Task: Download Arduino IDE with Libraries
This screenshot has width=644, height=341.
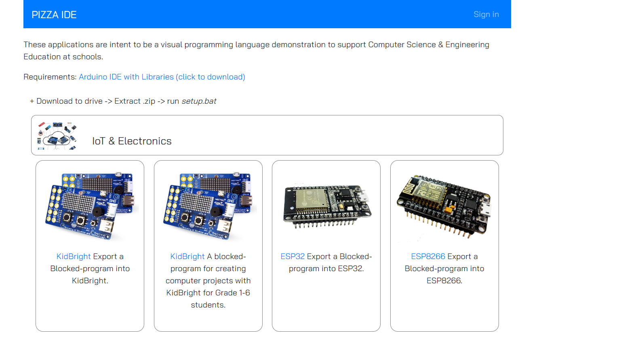Action: click(x=162, y=77)
